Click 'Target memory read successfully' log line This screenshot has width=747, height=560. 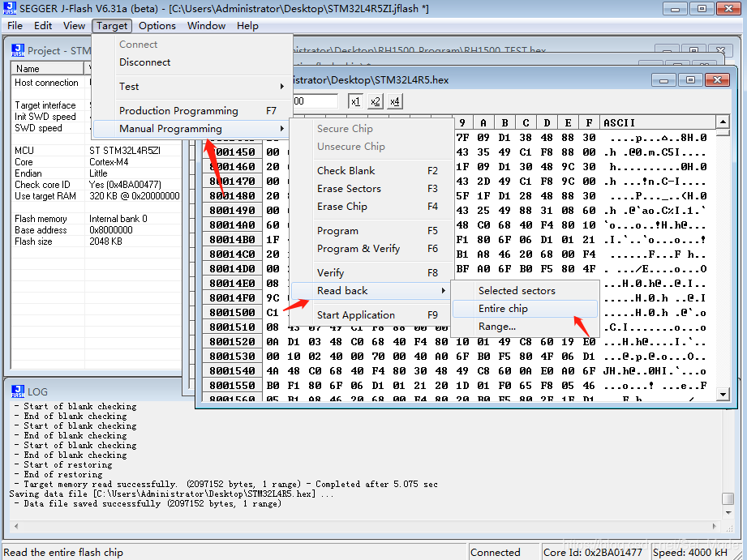[x=225, y=485]
